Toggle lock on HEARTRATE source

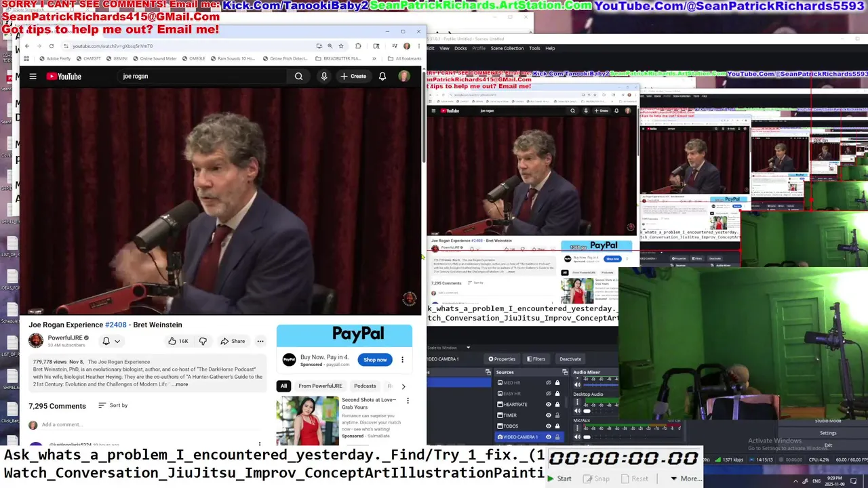(557, 405)
